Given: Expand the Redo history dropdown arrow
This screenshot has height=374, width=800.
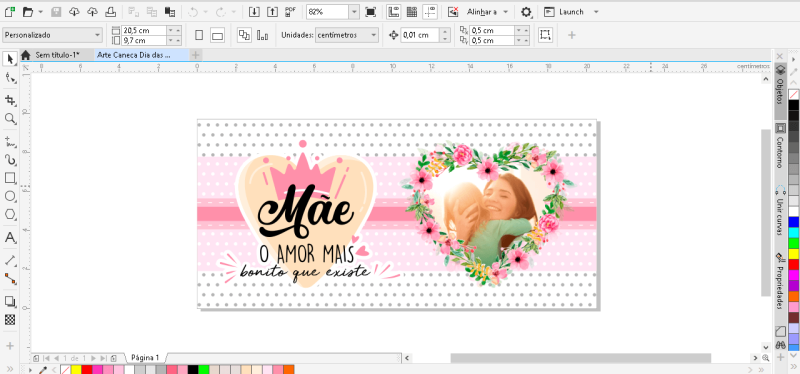Looking at the screenshot, I should (233, 11).
